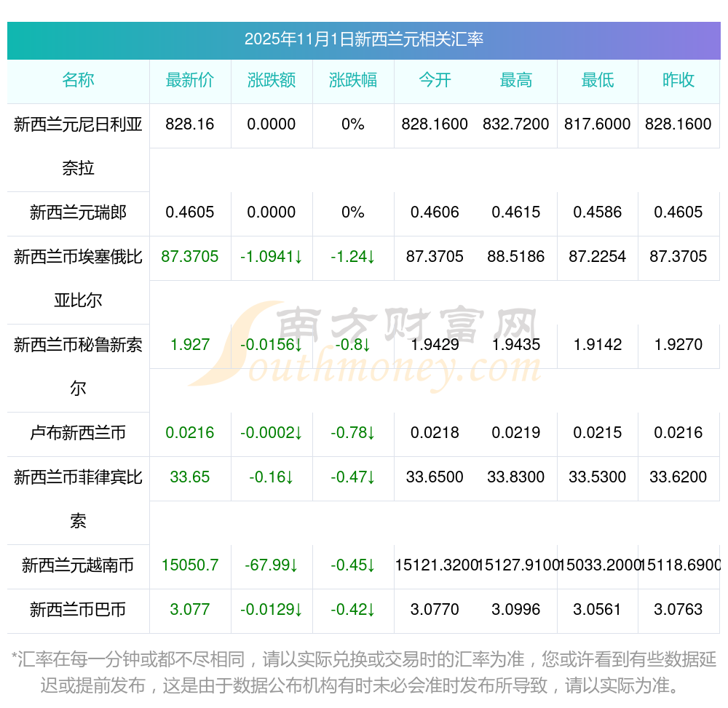Select the 名称 column header
728x708 pixels.
point(78,80)
